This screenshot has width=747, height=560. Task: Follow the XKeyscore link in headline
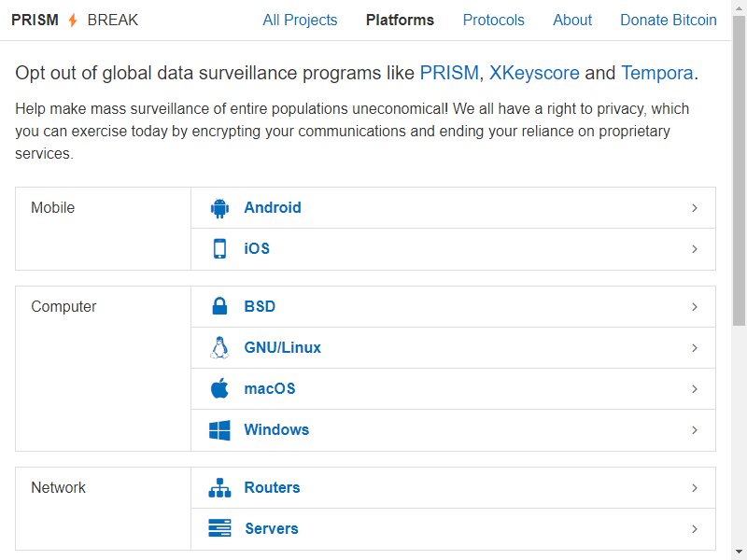coord(534,73)
